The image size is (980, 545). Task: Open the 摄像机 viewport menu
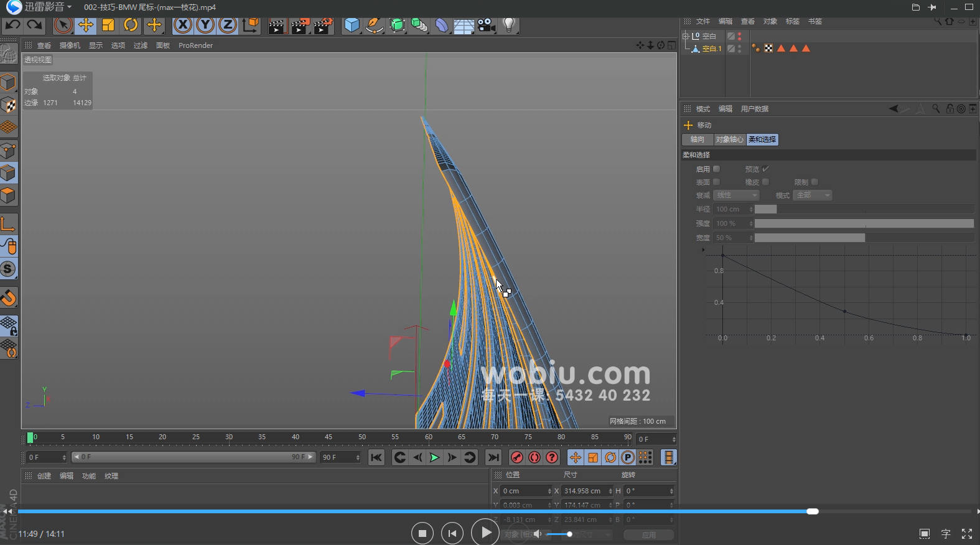(70, 45)
